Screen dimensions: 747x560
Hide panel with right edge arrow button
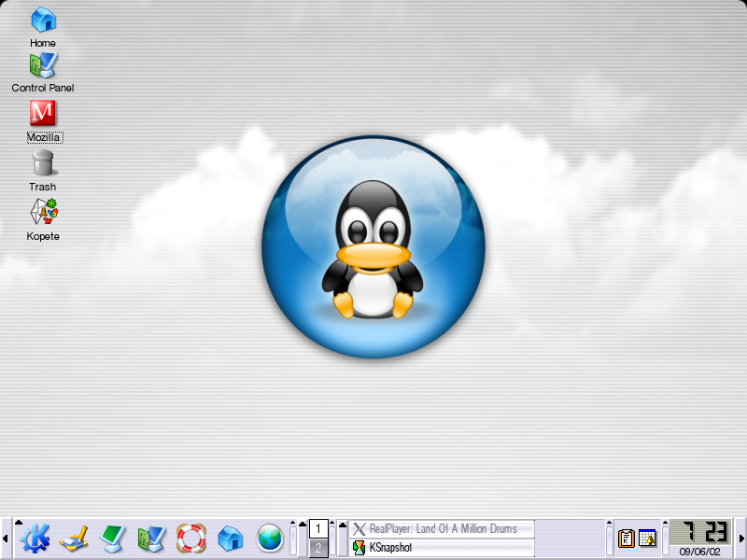pyautogui.click(x=741, y=539)
